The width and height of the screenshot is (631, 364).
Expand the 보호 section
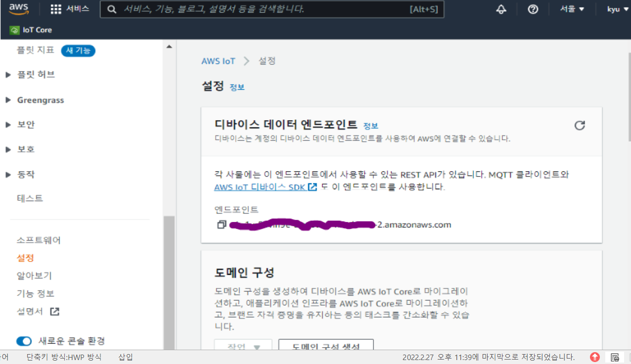click(8, 149)
